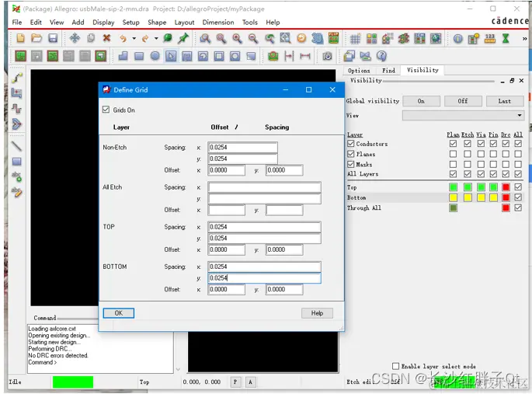532x394 pixels.
Task: Click the red X Delete icon
Action: 106,38
